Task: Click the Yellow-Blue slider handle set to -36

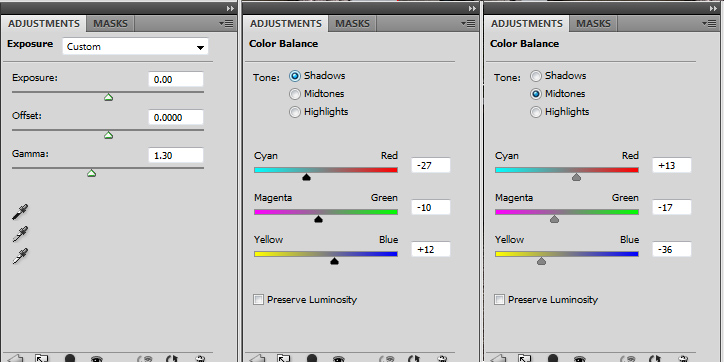Action: tap(542, 261)
